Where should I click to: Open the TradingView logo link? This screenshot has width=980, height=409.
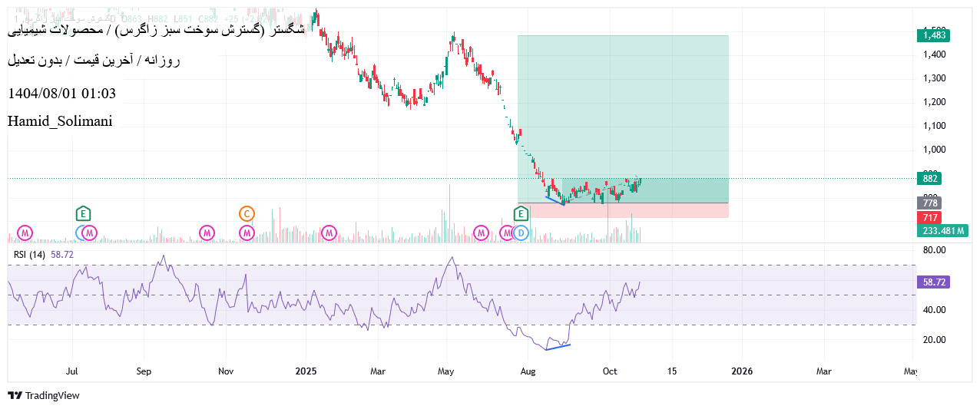pyautogui.click(x=44, y=395)
